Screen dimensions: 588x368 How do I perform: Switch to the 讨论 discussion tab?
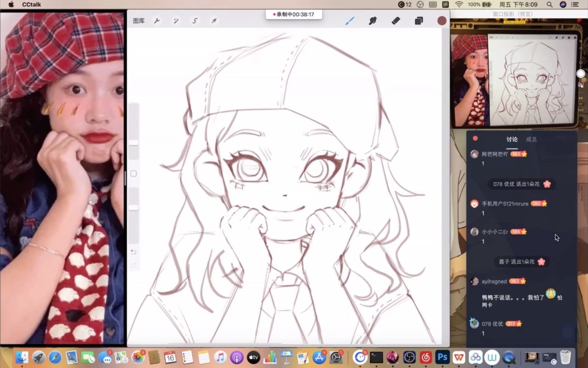point(512,139)
